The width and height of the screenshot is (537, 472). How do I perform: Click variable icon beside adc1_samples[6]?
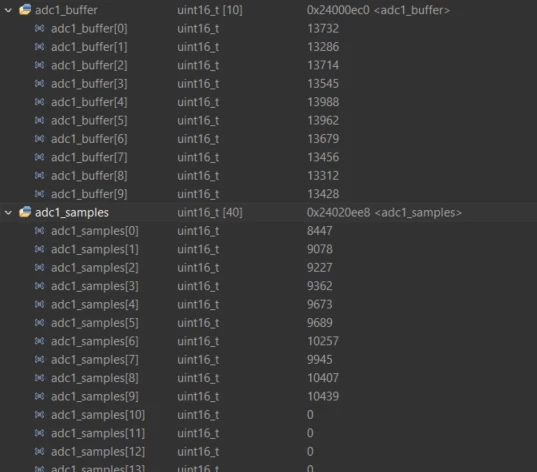39,341
